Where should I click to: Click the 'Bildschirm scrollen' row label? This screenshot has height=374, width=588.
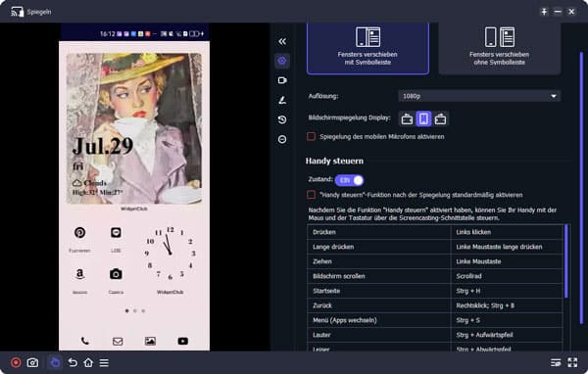tap(339, 276)
